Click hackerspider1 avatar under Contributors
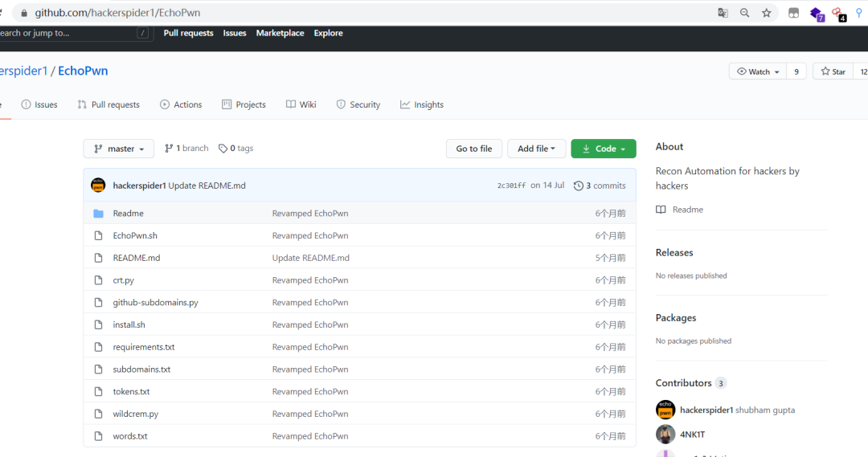The image size is (868, 457). click(665, 410)
